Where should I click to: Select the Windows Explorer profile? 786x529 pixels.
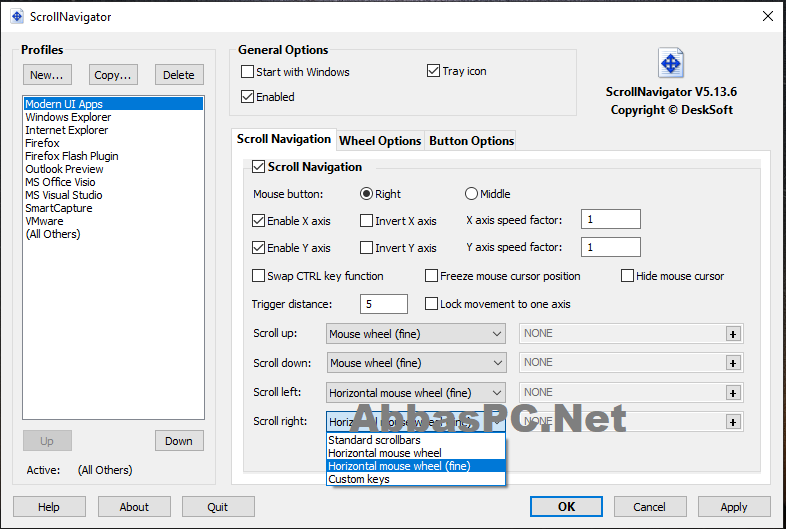pos(113,117)
